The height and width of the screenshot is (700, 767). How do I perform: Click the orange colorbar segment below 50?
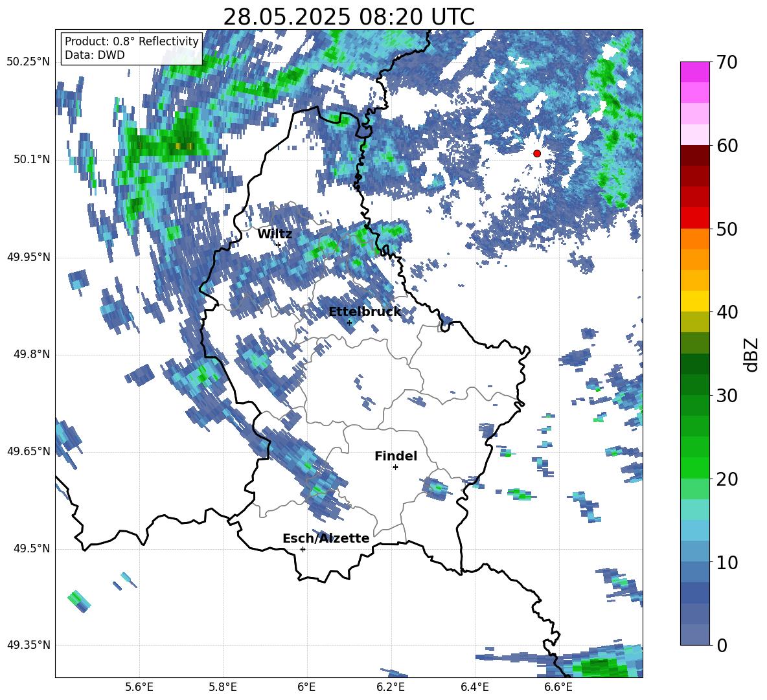[x=694, y=239]
